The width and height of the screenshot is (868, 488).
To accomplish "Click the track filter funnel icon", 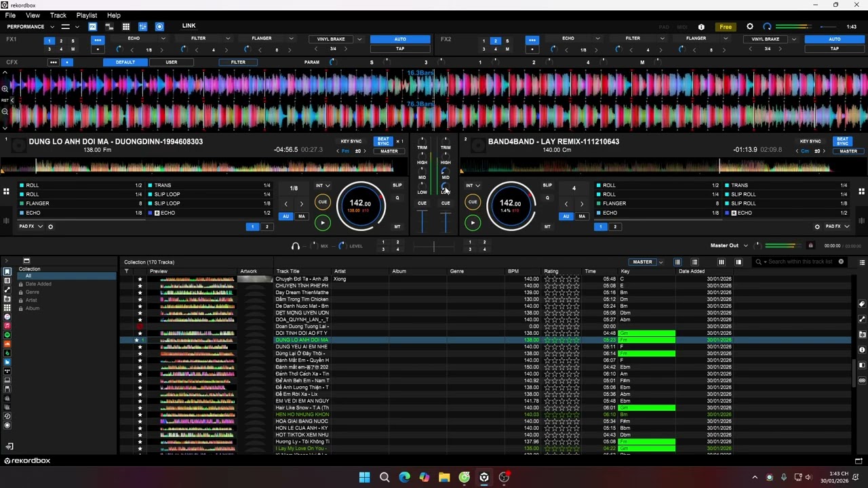I will 126,271.
